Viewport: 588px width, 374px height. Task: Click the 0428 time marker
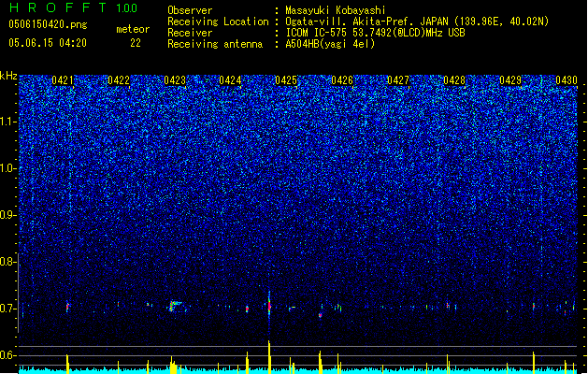pos(454,80)
